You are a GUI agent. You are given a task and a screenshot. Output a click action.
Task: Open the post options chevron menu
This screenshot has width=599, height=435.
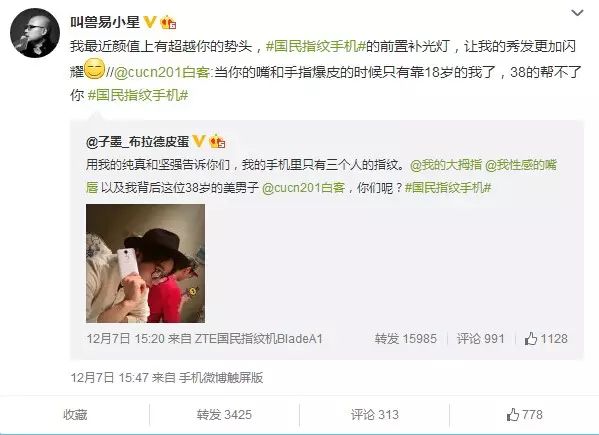click(x=577, y=13)
